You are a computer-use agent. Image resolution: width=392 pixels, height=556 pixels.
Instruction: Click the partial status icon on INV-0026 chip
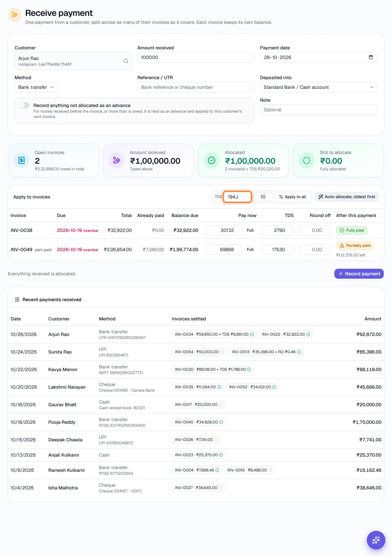click(216, 440)
